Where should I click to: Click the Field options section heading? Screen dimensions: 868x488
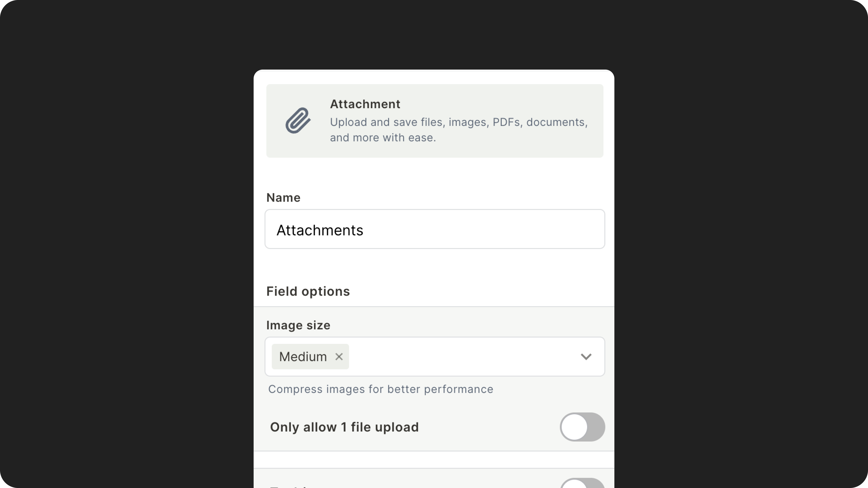click(x=308, y=291)
